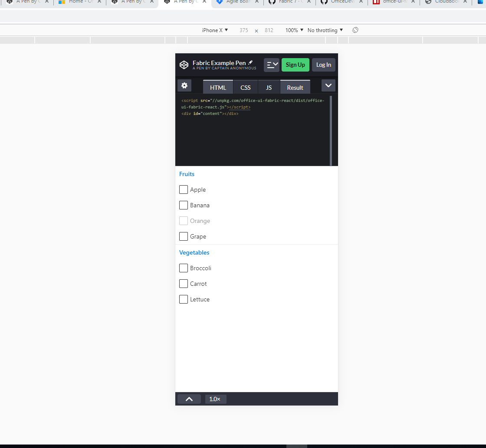
Task: Check the Carrot checkbox
Action: coord(184,284)
